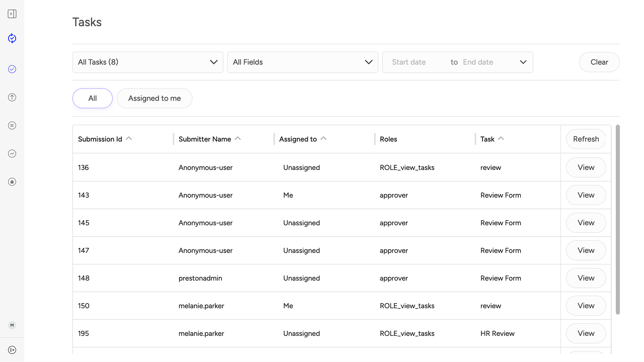
Task: Sort by the Submitter Name column arrow
Action: pyautogui.click(x=238, y=139)
